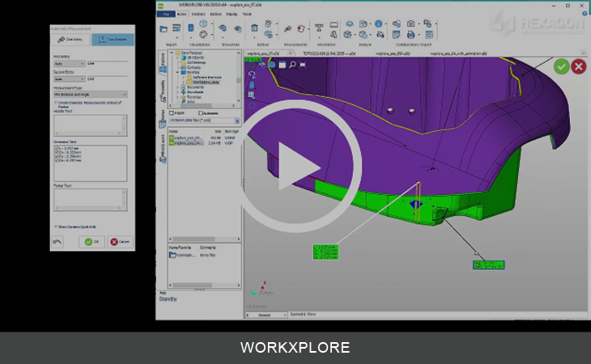
Task: Click the printer icon in the ribbon
Action: [x=410, y=35]
